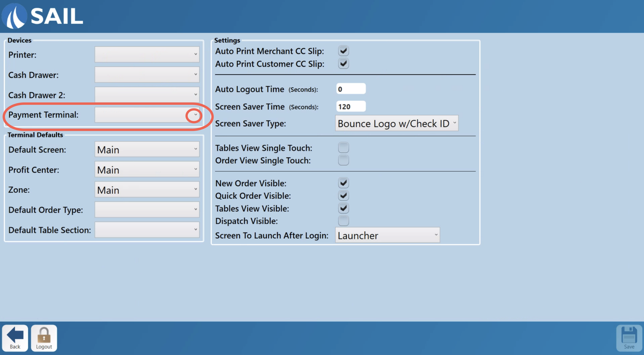
Task: Open the Default Screen dropdown
Action: [x=147, y=149]
